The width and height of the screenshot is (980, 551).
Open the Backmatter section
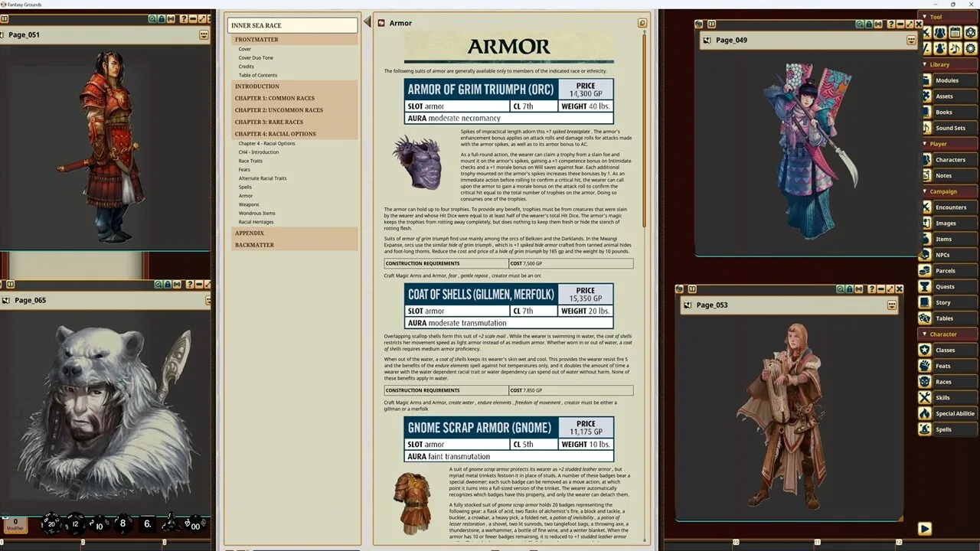[x=295, y=245]
